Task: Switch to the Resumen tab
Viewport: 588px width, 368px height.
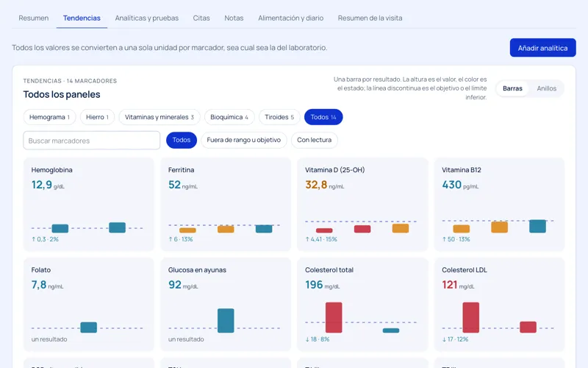Action: [33, 18]
